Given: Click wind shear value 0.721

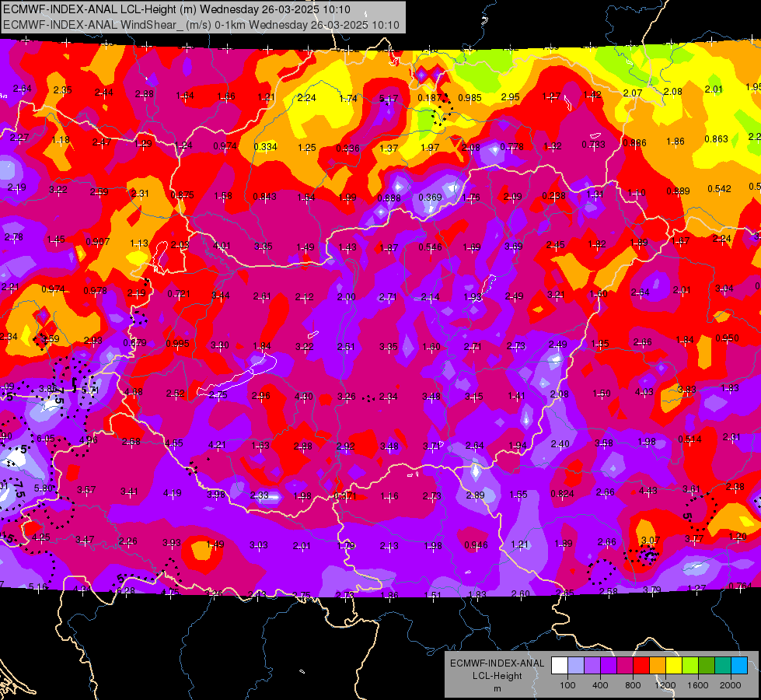Looking at the screenshot, I should click(179, 294).
